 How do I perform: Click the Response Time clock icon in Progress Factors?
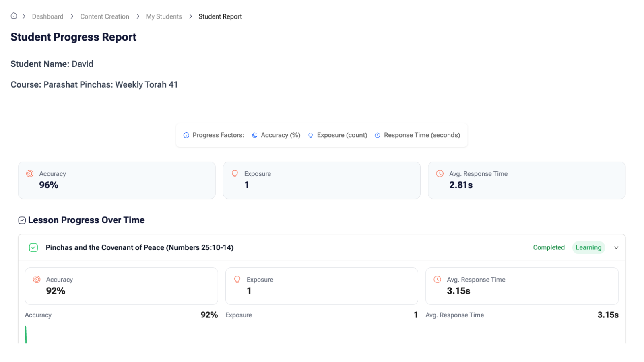pos(377,135)
